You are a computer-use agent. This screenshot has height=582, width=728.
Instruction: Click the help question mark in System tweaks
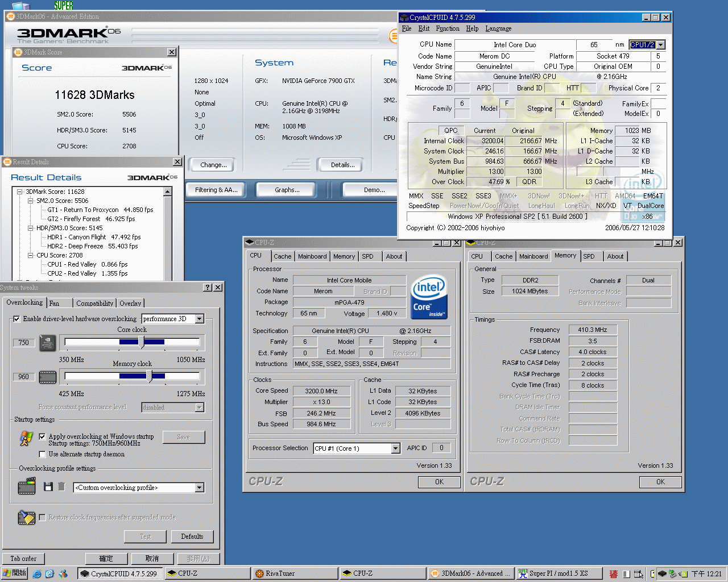pyautogui.click(x=208, y=288)
